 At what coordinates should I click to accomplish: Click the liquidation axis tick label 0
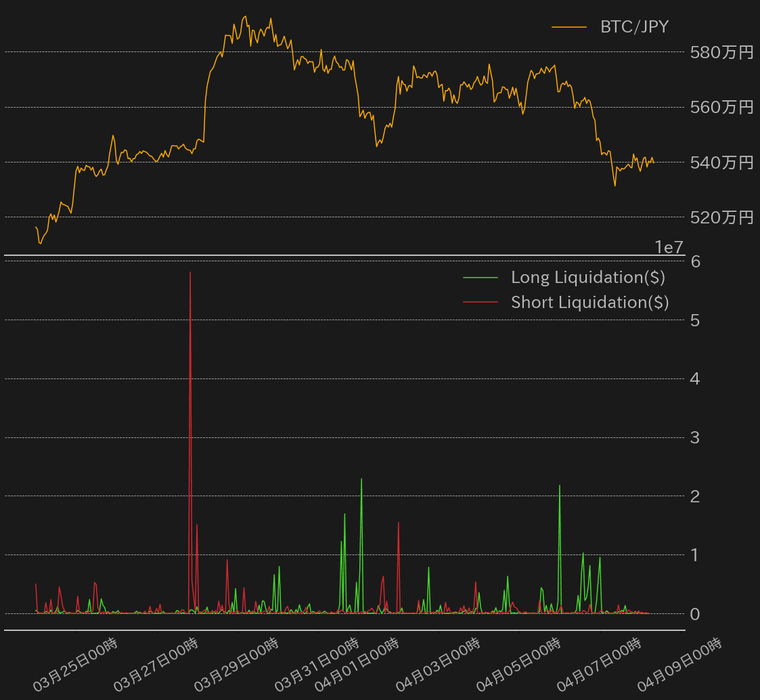[694, 614]
